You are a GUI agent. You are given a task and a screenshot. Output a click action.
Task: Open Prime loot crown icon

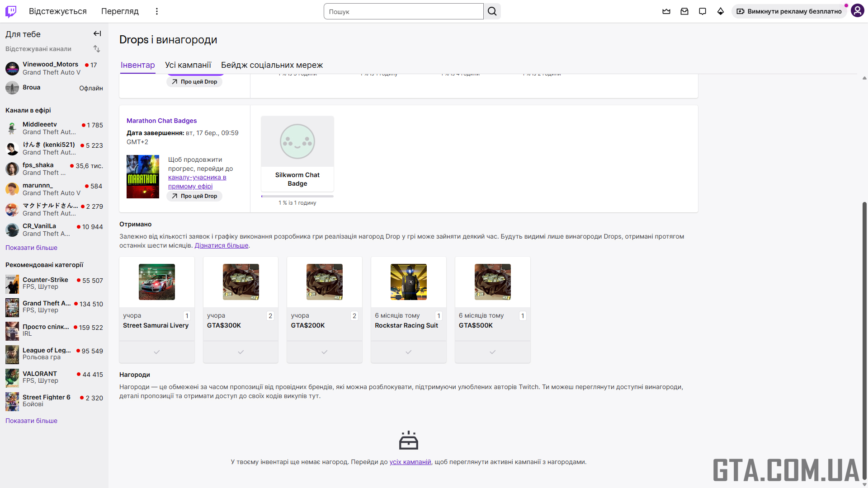tap(666, 11)
